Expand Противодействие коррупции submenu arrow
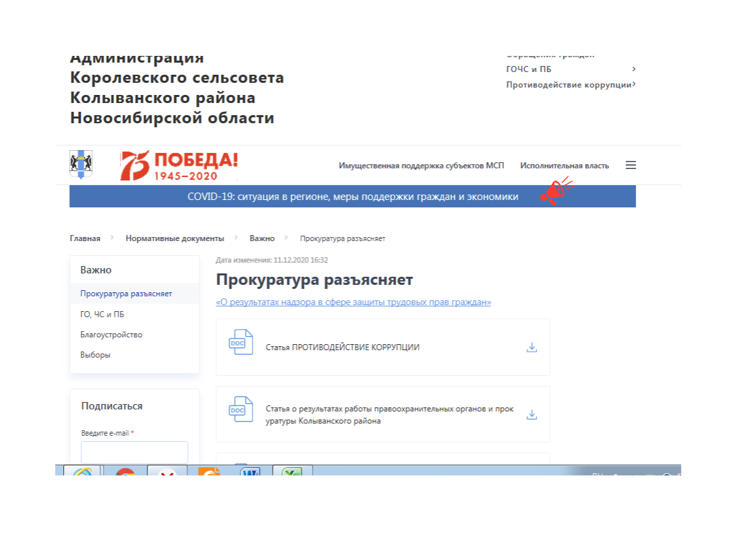This screenshot has width=756, height=534. [633, 84]
